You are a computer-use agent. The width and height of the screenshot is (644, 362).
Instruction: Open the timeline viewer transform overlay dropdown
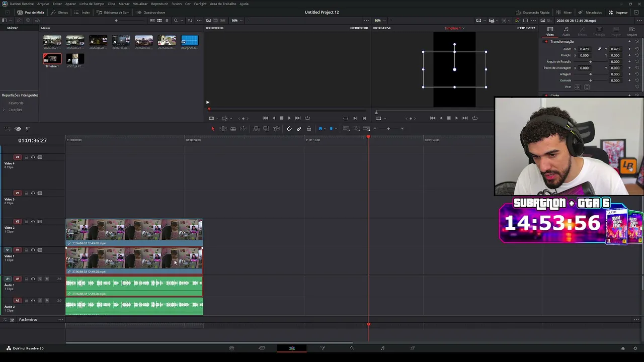[385, 118]
